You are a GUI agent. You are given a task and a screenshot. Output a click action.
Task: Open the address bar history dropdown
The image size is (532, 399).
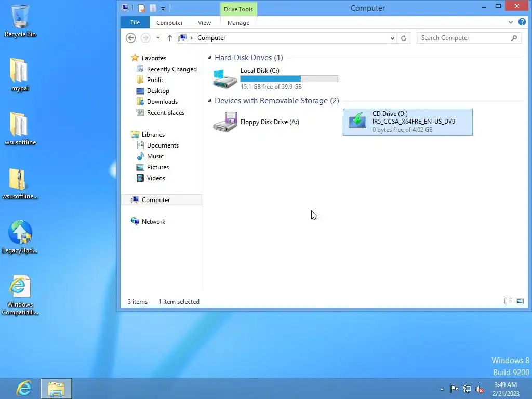[x=392, y=38]
